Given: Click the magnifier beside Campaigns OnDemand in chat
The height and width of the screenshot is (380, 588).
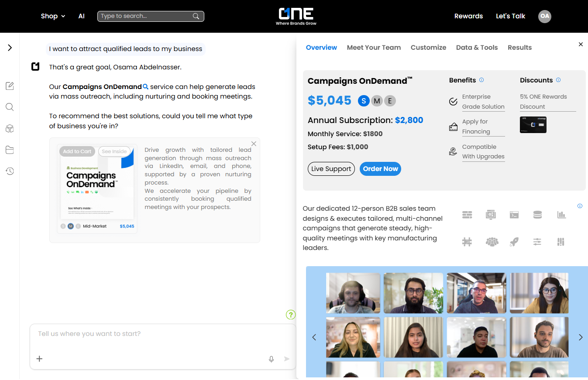Looking at the screenshot, I should click(146, 87).
